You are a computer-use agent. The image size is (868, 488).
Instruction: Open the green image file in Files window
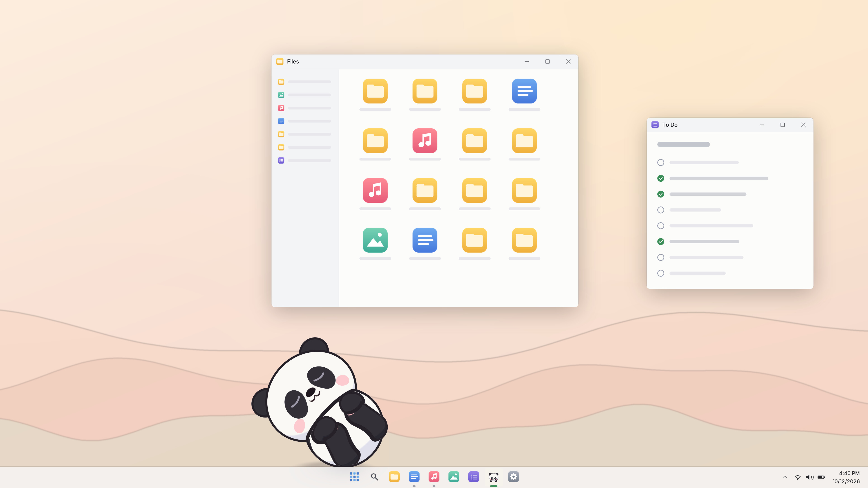(x=375, y=240)
